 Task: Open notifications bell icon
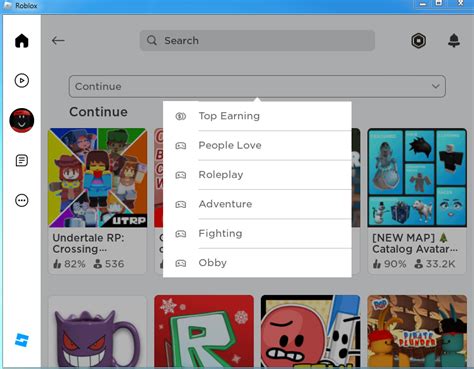click(x=454, y=41)
